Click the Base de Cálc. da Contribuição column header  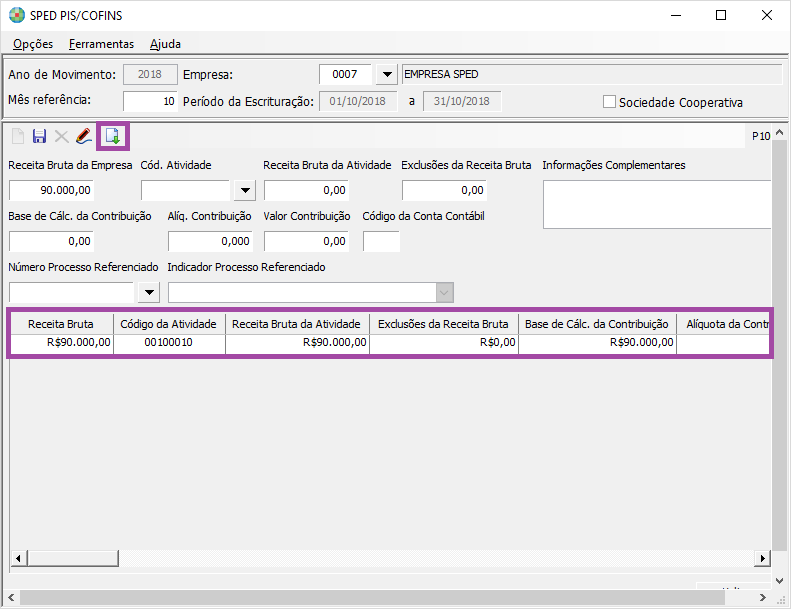point(597,324)
